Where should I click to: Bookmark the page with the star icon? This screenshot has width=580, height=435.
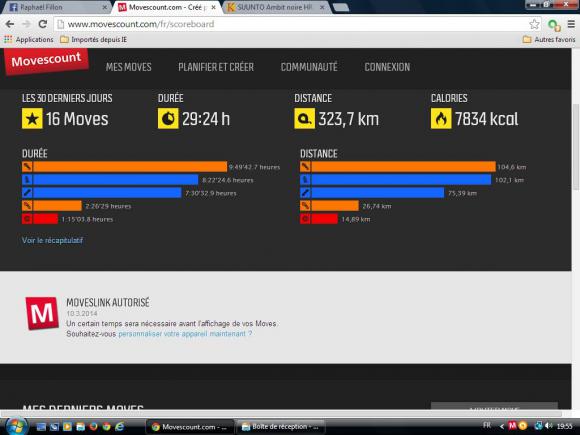[534, 24]
